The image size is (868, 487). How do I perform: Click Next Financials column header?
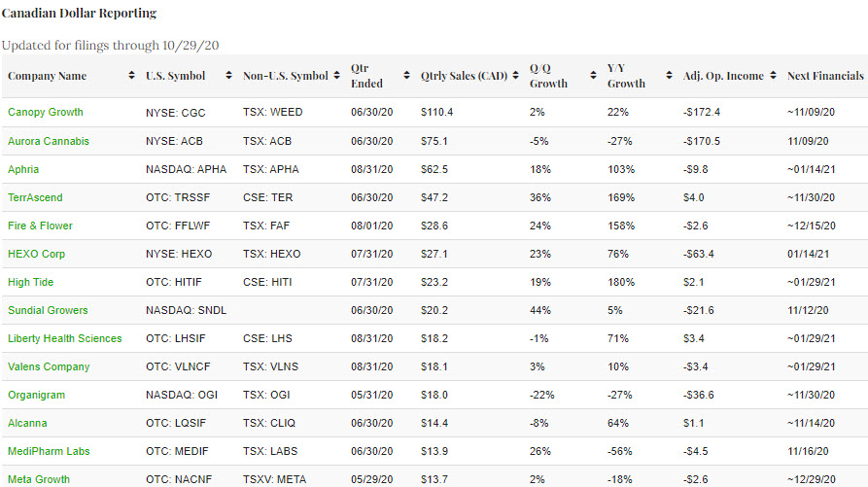(825, 76)
